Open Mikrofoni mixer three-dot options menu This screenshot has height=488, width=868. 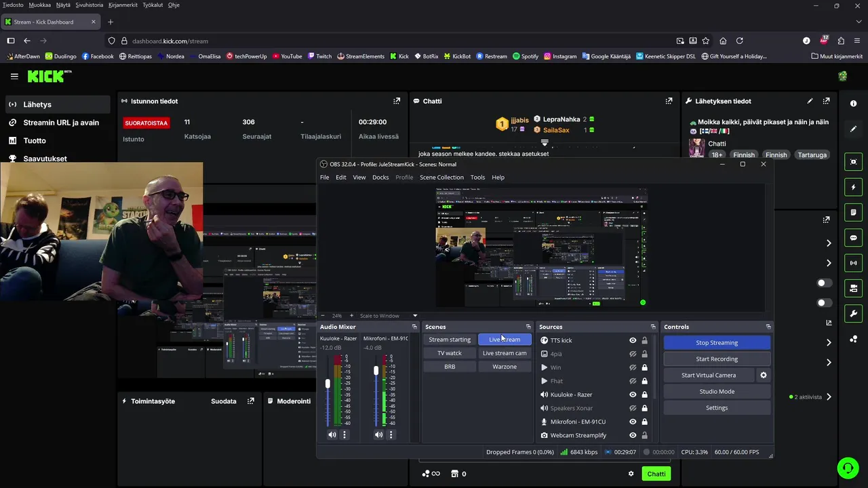[391, 434]
